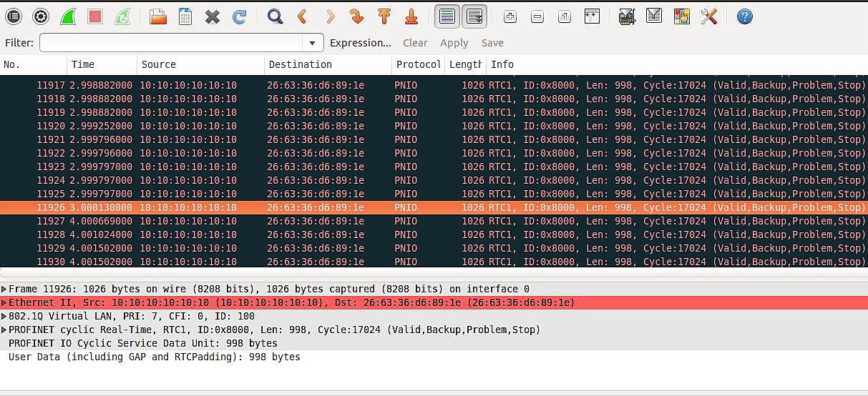Open capture options gear icon
Screen dimensions: 868x396
[x=41, y=16]
